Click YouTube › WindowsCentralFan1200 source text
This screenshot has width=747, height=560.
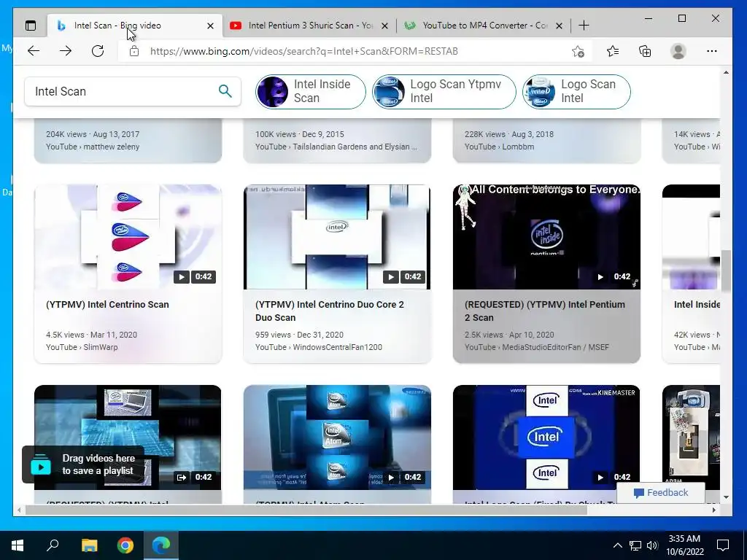[x=318, y=347]
